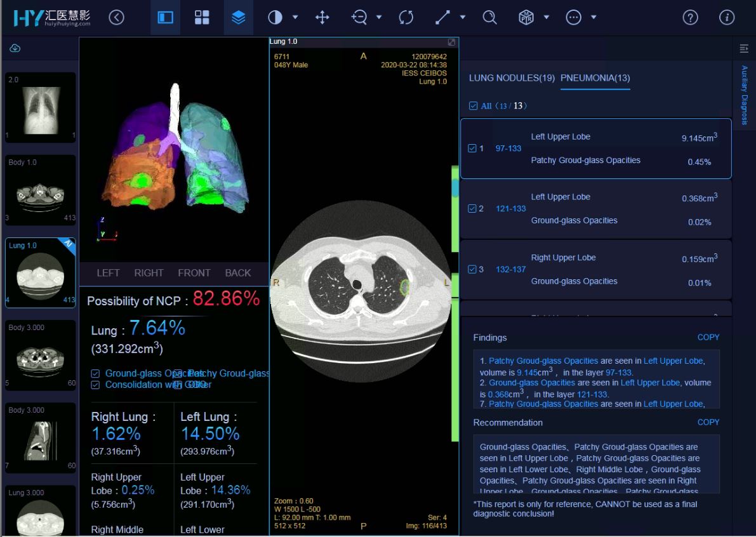The width and height of the screenshot is (756, 537).
Task: Open the help question mark icon
Action: point(690,17)
